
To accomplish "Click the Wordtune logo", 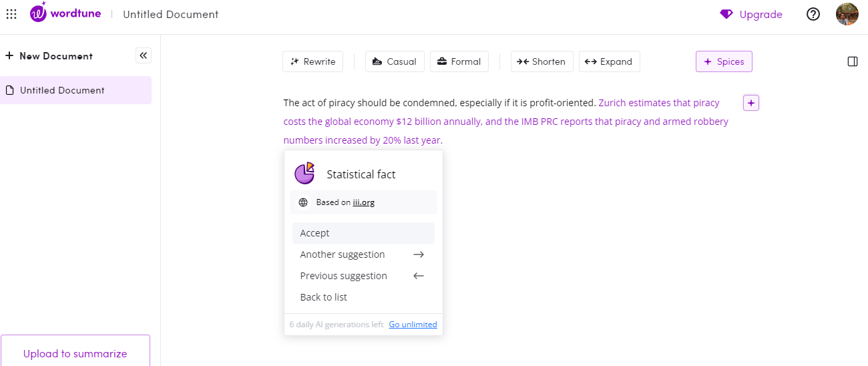I will [x=65, y=14].
